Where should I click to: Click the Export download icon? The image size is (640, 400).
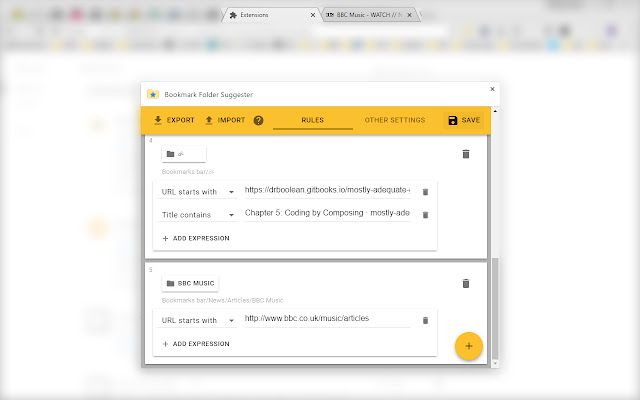click(158, 120)
